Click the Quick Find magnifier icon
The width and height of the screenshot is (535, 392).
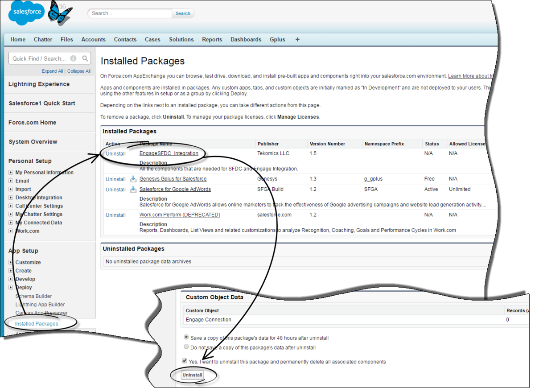pyautogui.click(x=85, y=58)
